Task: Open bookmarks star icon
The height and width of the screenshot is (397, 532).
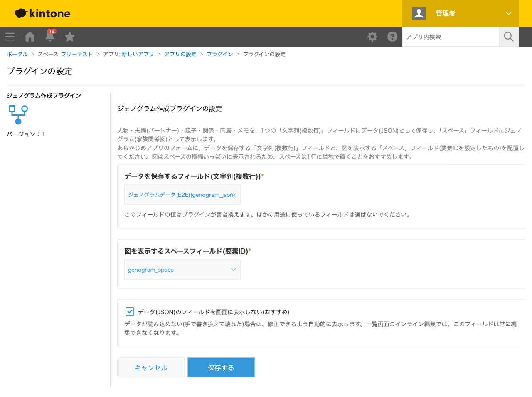Action: pyautogui.click(x=70, y=37)
